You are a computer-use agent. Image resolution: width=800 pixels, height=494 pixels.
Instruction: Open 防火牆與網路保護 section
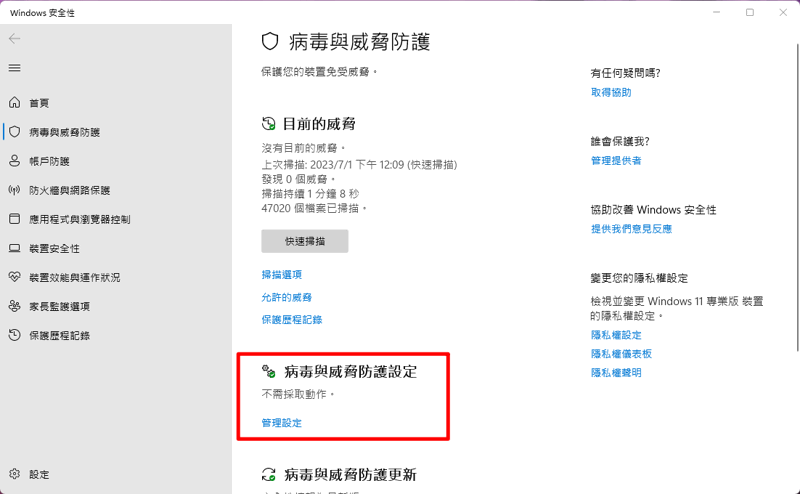tap(69, 190)
